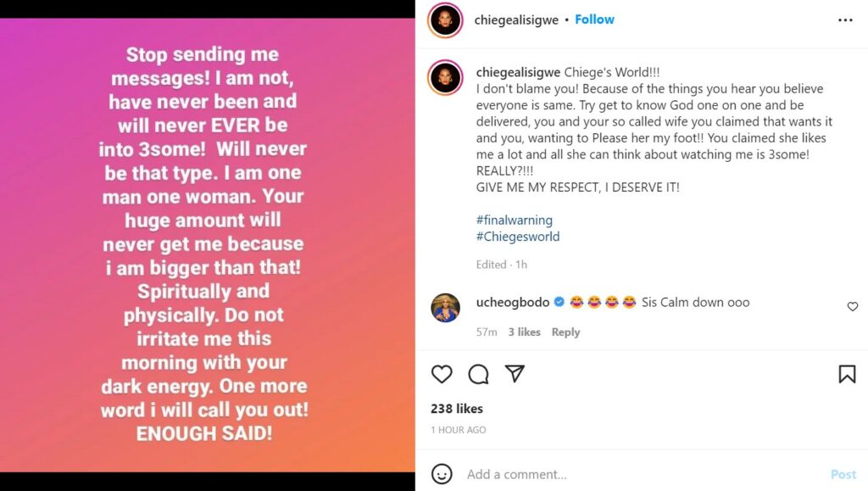
Task: Open emoji picker in comment box
Action: tap(442, 474)
